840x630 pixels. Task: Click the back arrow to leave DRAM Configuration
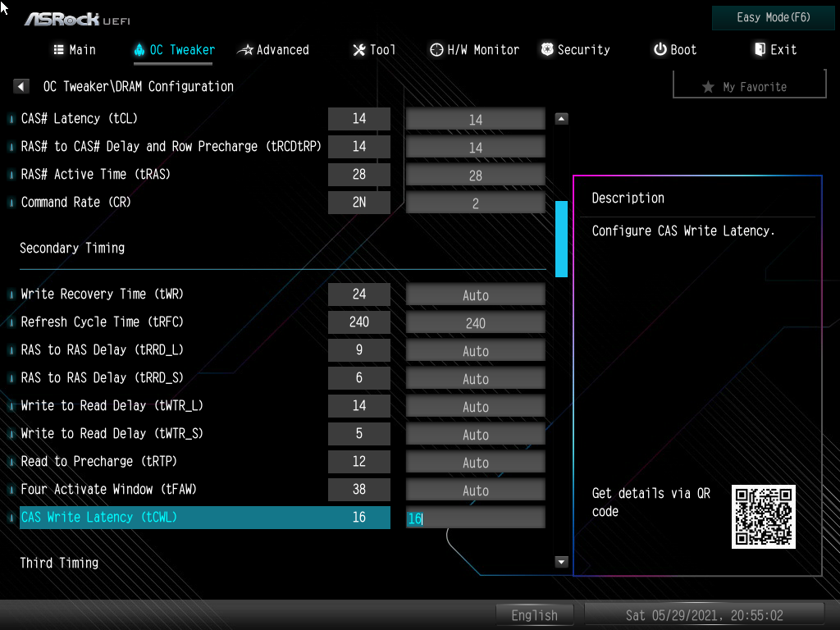21,85
